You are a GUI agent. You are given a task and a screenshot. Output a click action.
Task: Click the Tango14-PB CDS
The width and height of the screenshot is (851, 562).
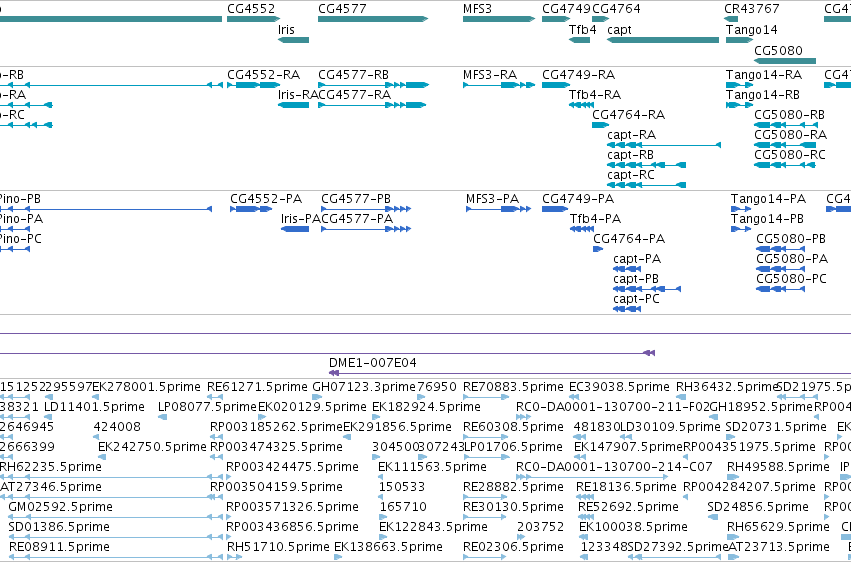741,229
